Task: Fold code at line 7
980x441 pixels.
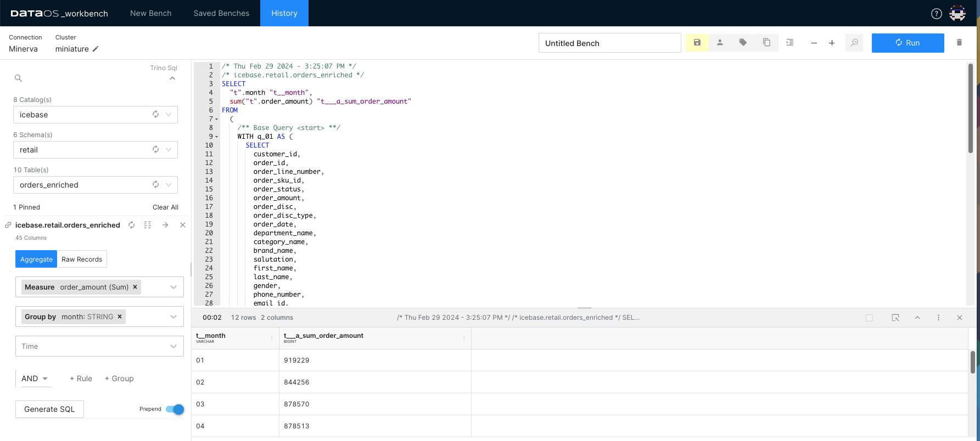Action: click(216, 119)
